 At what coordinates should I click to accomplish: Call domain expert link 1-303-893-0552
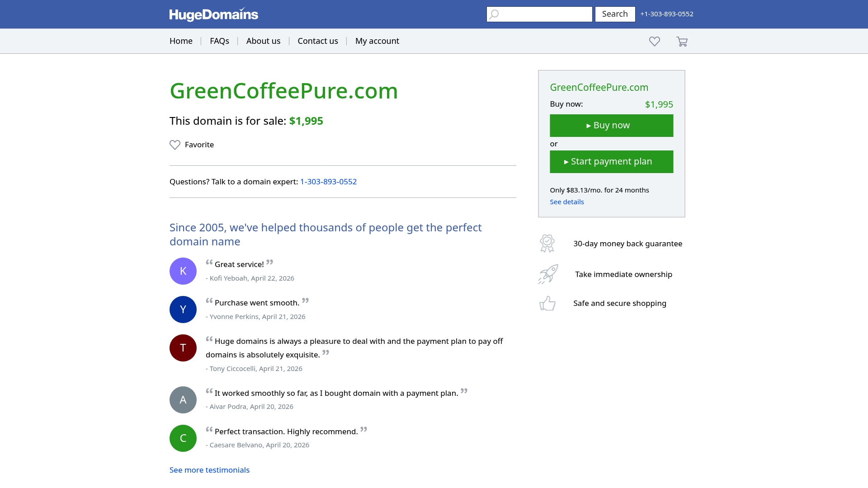click(328, 182)
